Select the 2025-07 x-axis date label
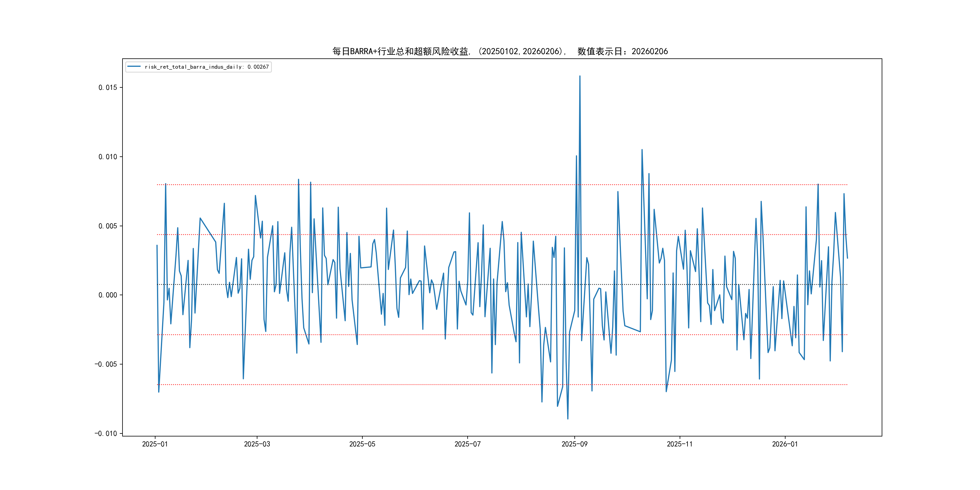The image size is (980, 490). click(468, 444)
